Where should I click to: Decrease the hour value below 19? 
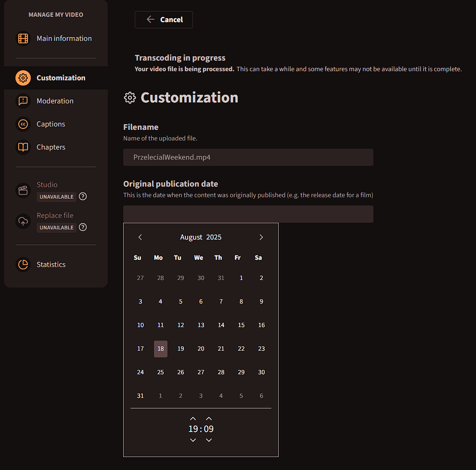(193, 440)
